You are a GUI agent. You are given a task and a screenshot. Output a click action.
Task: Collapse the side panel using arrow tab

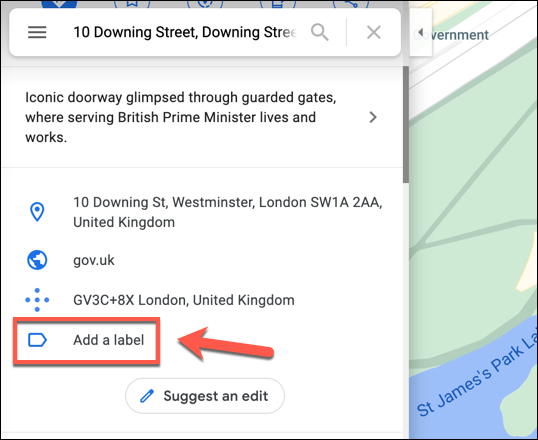(421, 33)
